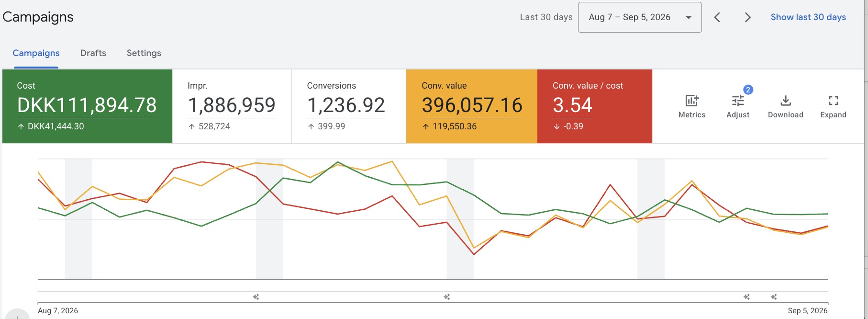868x319 pixels.
Task: Open the Adjust settings icon
Action: click(x=737, y=106)
